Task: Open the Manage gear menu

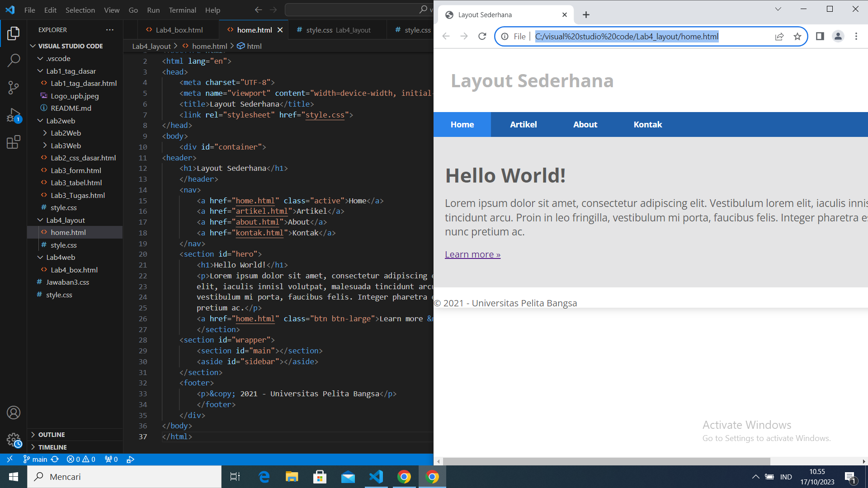Action: pyautogui.click(x=14, y=440)
